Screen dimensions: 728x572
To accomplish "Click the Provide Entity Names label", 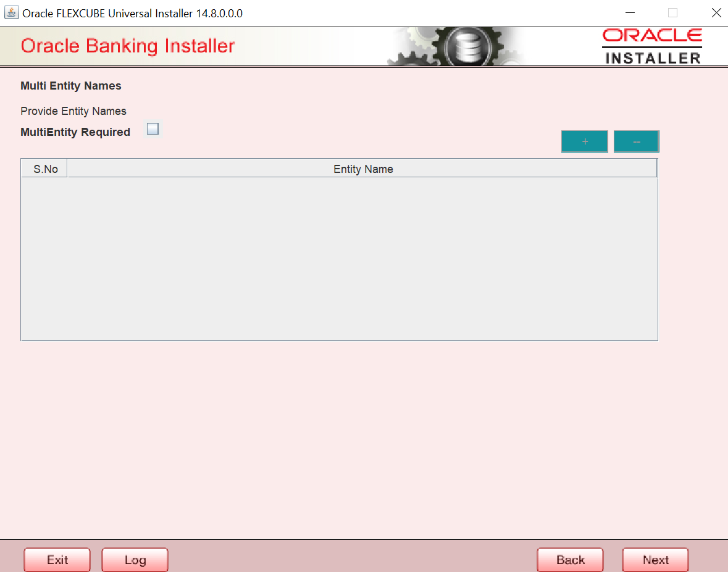I will [x=73, y=111].
